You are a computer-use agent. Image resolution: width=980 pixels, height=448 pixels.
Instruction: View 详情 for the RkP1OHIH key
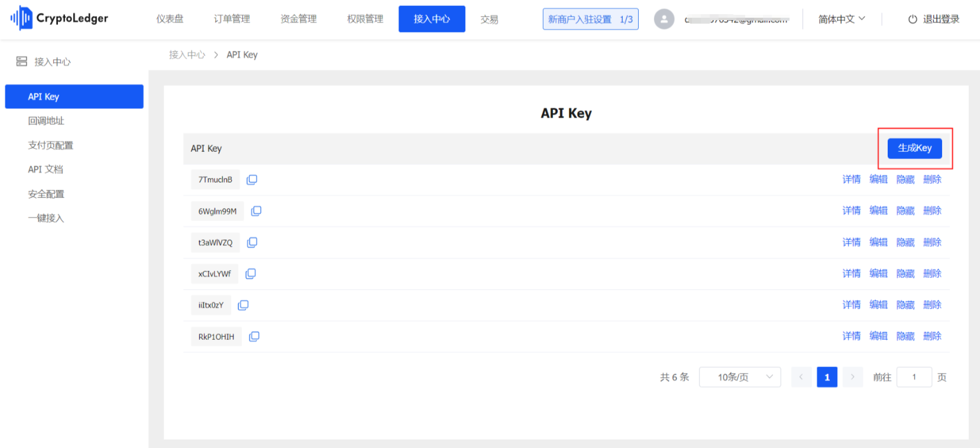[852, 336]
